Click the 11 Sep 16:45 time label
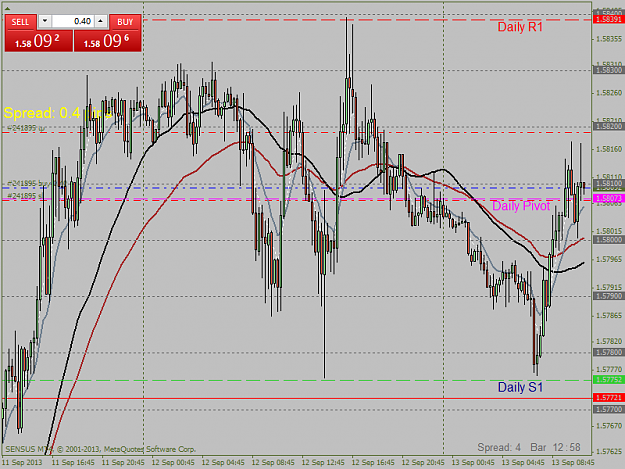This screenshot has width=625, height=469. click(x=73, y=463)
